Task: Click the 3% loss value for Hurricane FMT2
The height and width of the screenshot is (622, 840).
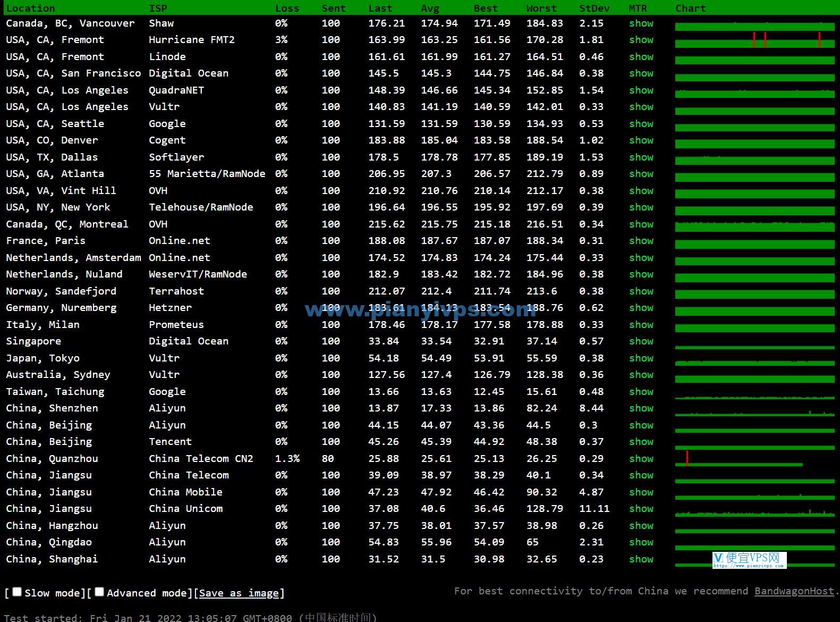Action: point(281,40)
